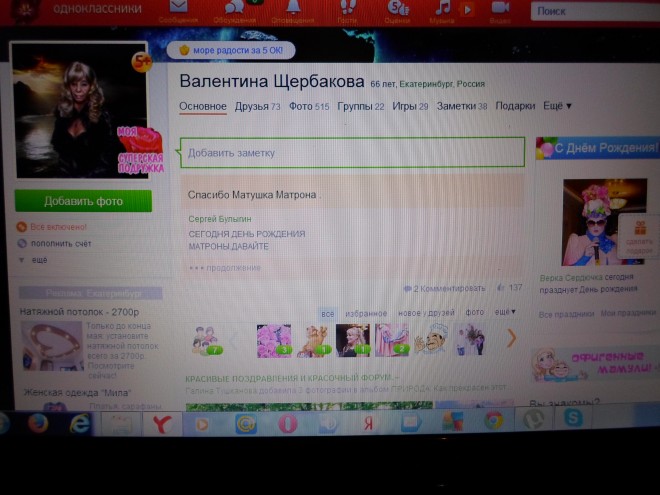Viewport: 660px width, 495px height.
Task: Open 'Натяжной потолок - 2700р' ad
Action: tap(79, 312)
